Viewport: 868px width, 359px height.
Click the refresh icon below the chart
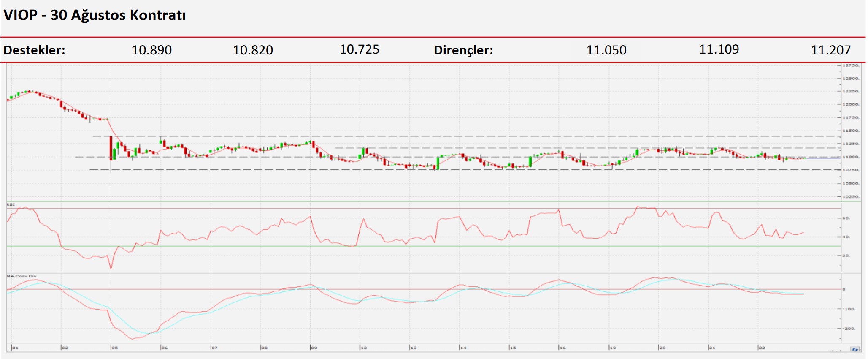click(x=855, y=349)
